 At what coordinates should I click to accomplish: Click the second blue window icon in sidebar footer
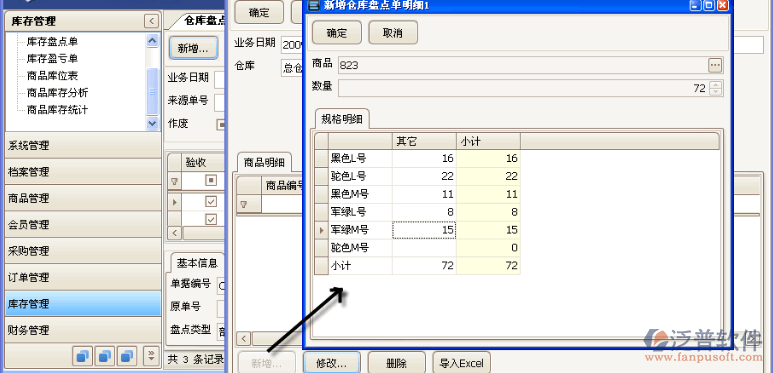(105, 356)
